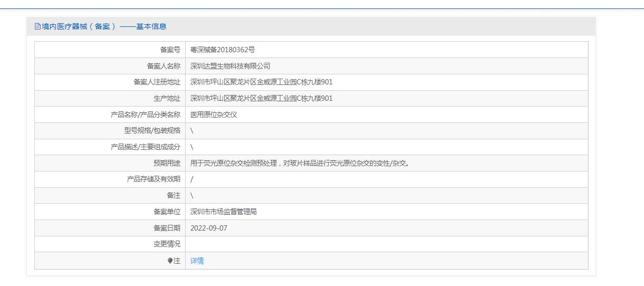
Task: Select record number 粤深械备20180362号
Action: pyautogui.click(x=223, y=50)
